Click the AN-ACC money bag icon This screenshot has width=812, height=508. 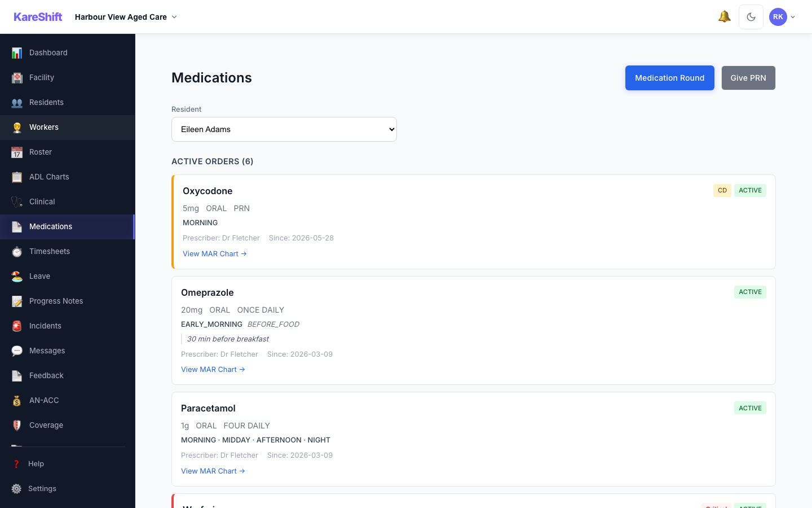(x=17, y=400)
